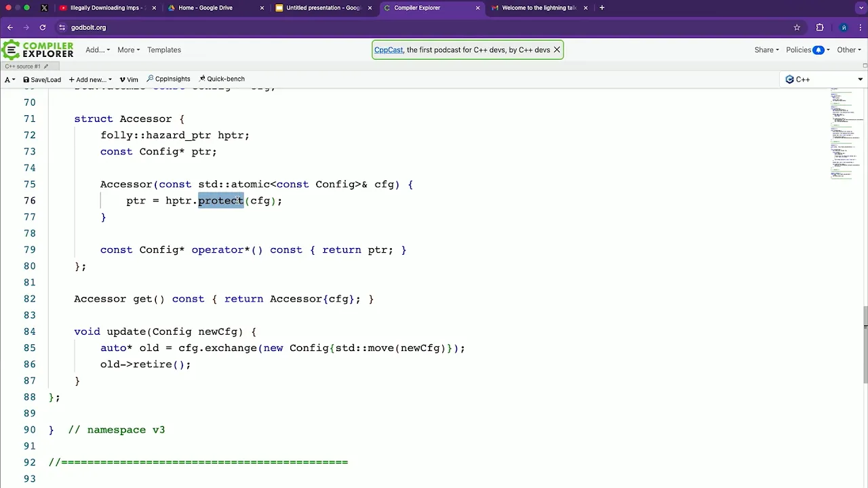The height and width of the screenshot is (488, 868).
Task: Open the browser profile avatar
Action: 844,28
